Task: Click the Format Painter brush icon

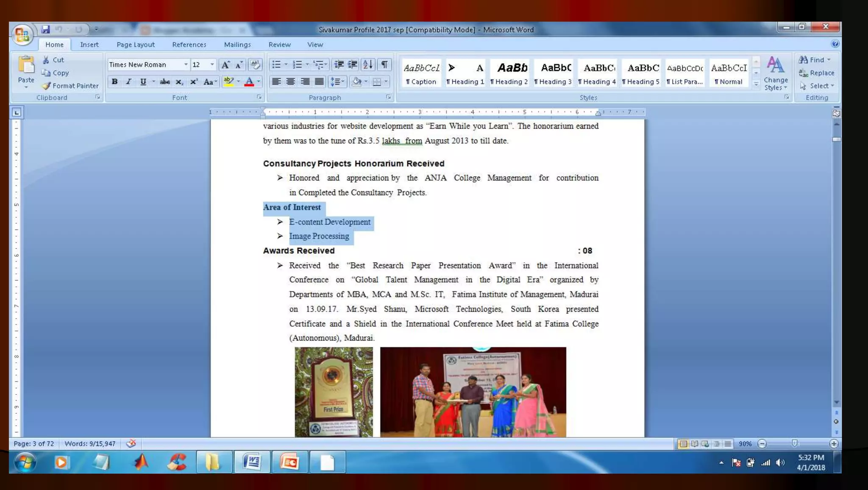Action: [46, 86]
